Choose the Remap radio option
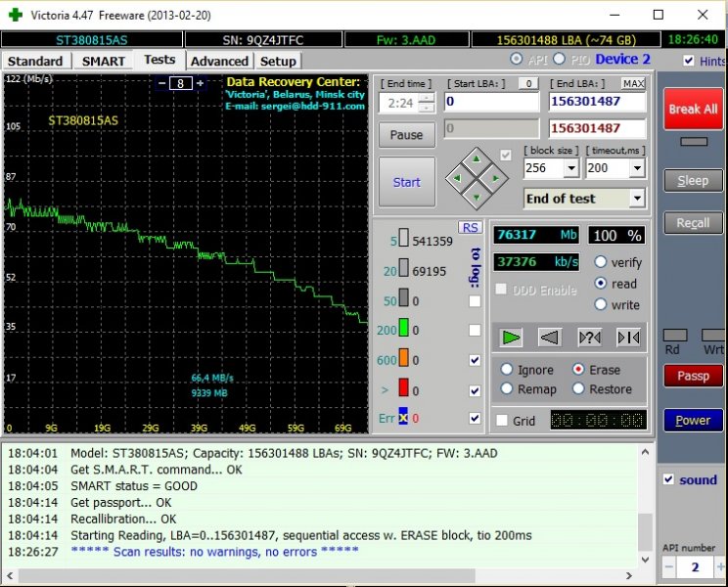728x587 pixels. 507,388
